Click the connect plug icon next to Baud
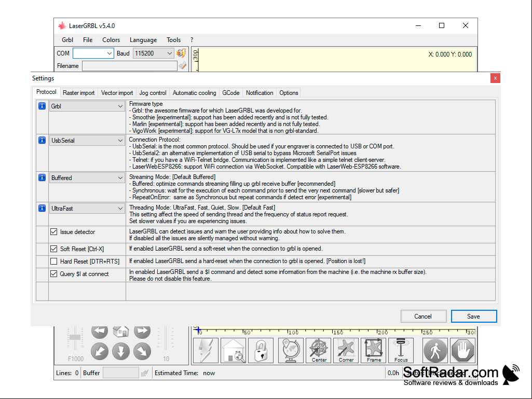Image resolution: width=532 pixels, height=399 pixels. 181,53
